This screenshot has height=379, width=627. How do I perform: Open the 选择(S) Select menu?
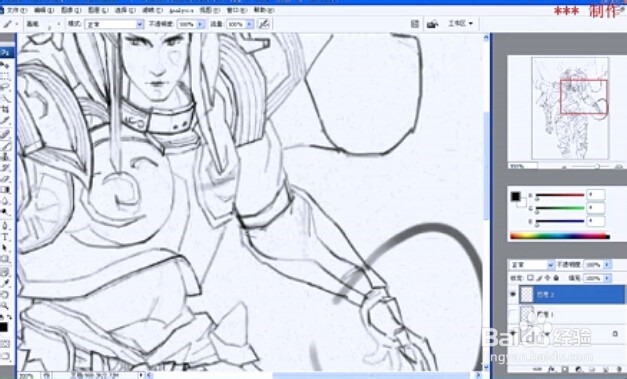pyautogui.click(x=125, y=10)
